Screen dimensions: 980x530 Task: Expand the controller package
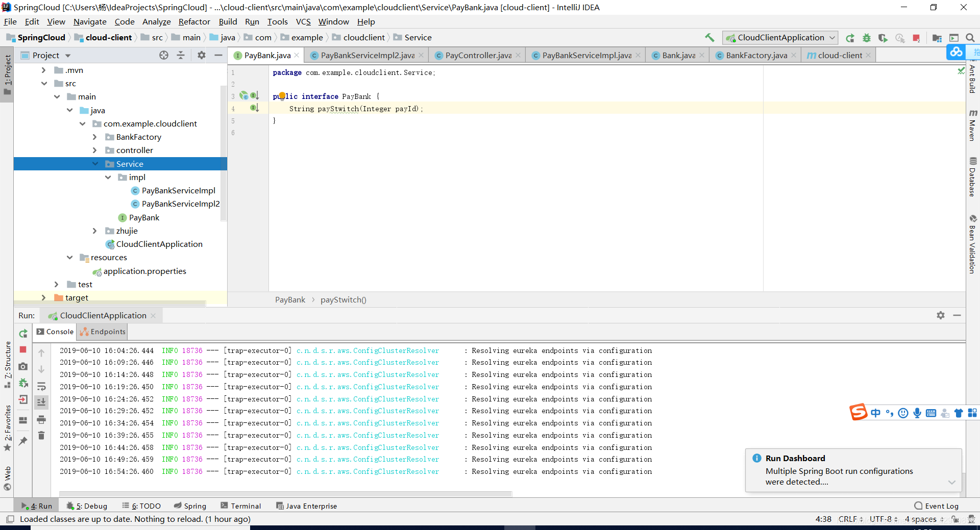(95, 150)
